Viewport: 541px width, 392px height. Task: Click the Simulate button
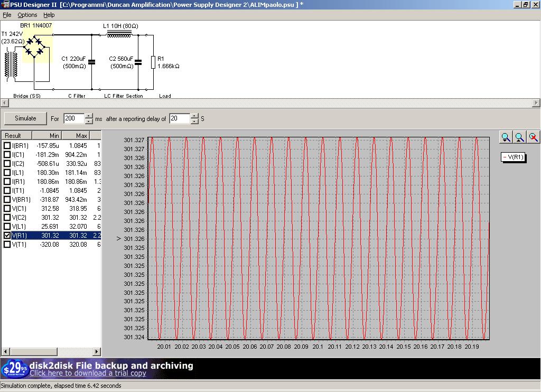click(25, 118)
